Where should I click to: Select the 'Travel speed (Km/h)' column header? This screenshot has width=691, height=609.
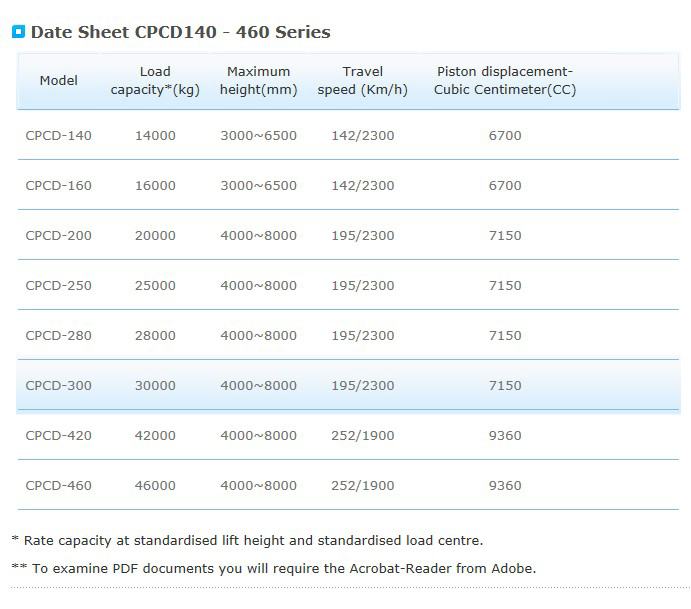363,80
